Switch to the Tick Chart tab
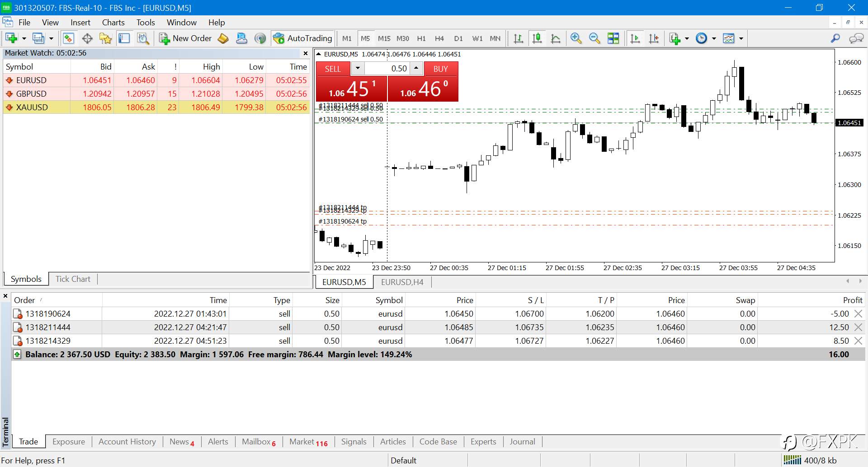This screenshot has width=868, height=467. point(73,279)
